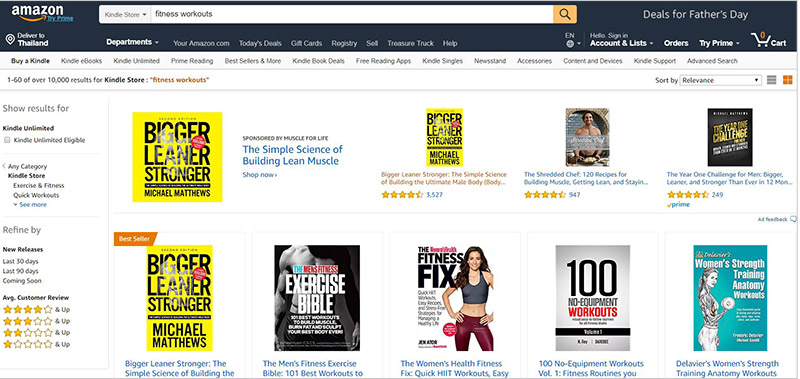Check Kindle Unlimited Eligible checkbox
Image resolution: width=800 pixels, height=379 pixels.
click(7, 140)
